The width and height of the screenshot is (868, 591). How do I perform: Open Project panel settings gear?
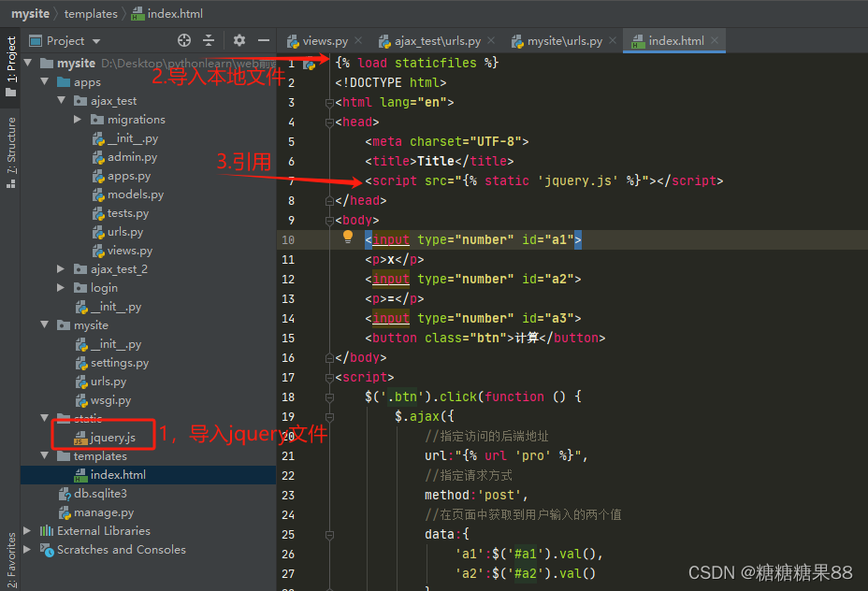pos(239,40)
